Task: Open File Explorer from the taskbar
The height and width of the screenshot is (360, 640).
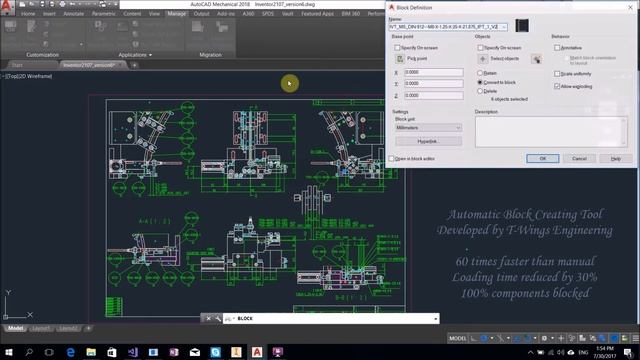Action: 91,352
